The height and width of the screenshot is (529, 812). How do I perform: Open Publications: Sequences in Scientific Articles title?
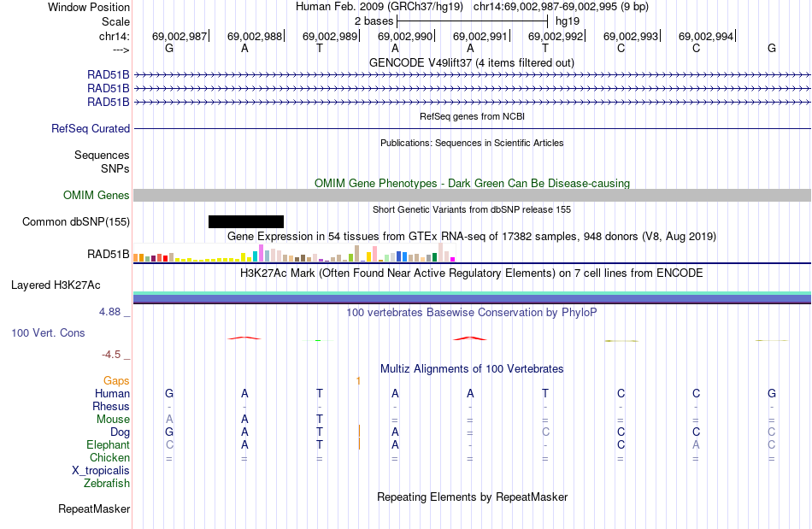(x=472, y=143)
